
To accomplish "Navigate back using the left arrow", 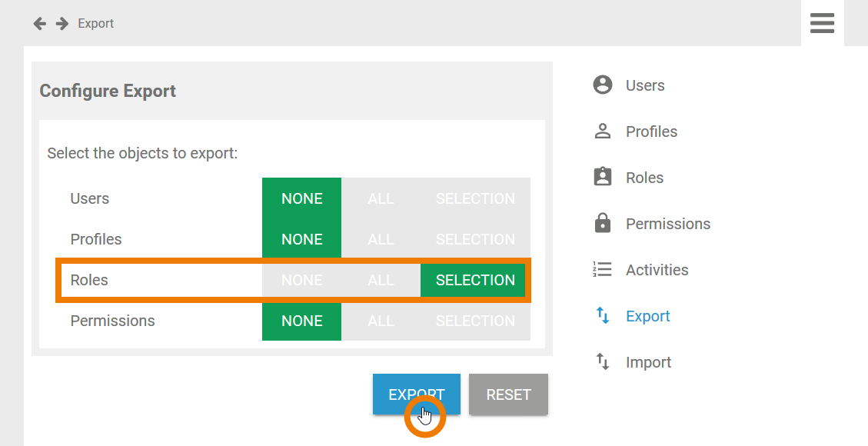I will pyautogui.click(x=39, y=23).
